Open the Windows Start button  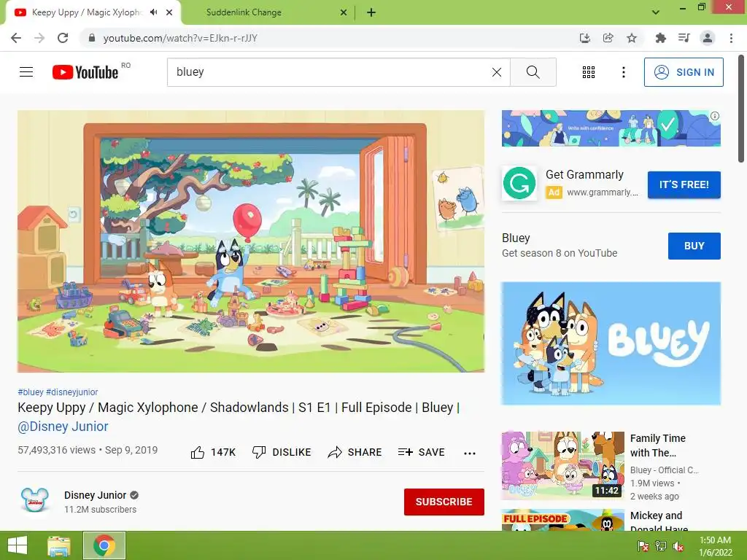click(x=18, y=545)
